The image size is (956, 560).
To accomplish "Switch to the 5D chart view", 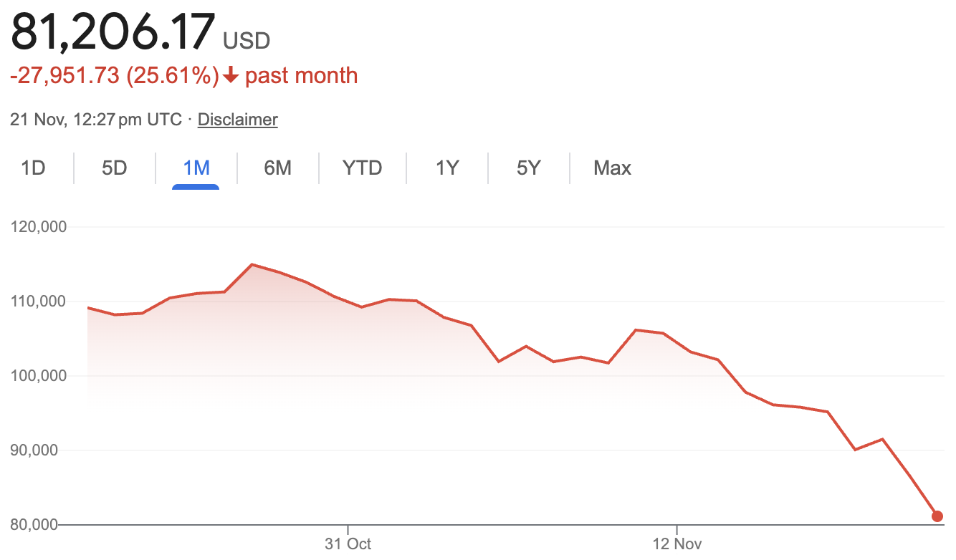I will 113,168.
